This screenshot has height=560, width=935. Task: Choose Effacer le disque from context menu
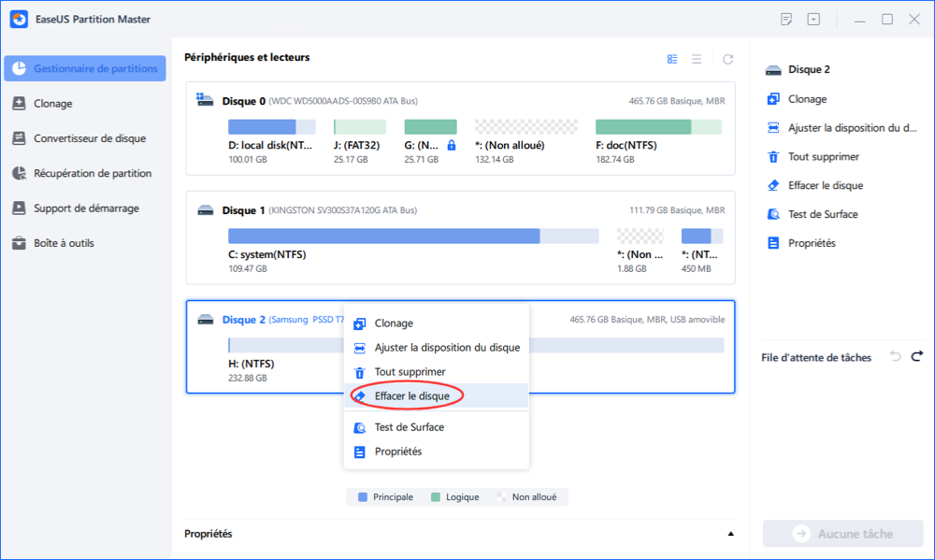(x=437, y=396)
